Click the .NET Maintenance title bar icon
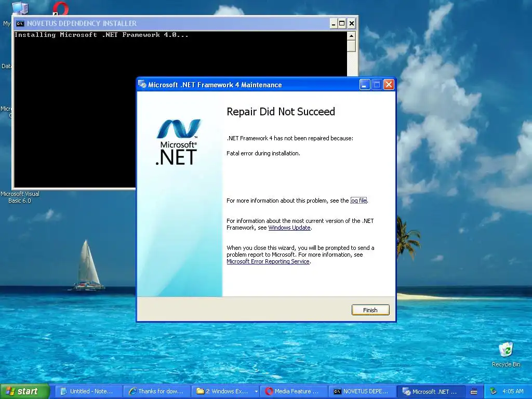 tap(142, 85)
